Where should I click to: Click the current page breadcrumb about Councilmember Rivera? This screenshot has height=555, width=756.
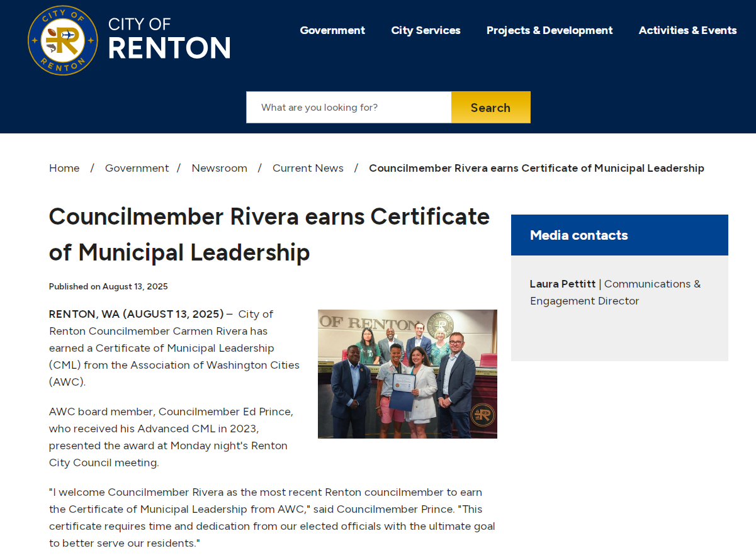tap(536, 168)
